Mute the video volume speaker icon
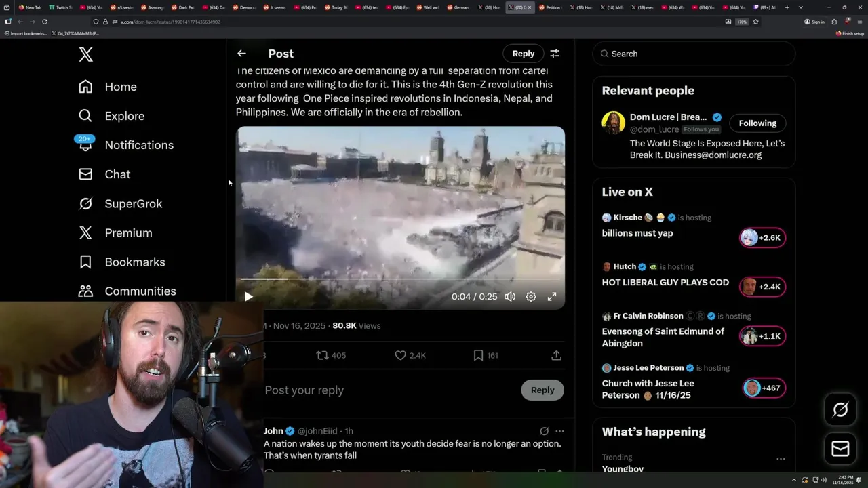The width and height of the screenshot is (868, 488). [x=510, y=297]
